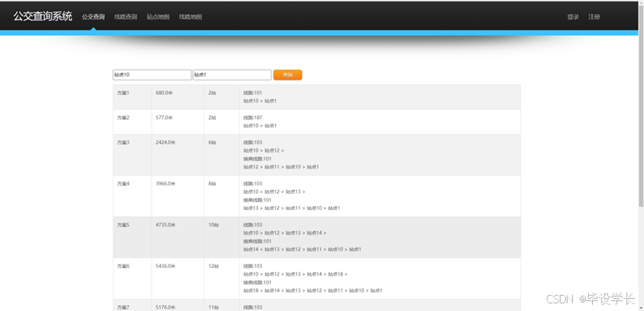Select the 方案2 cell

tap(132, 122)
